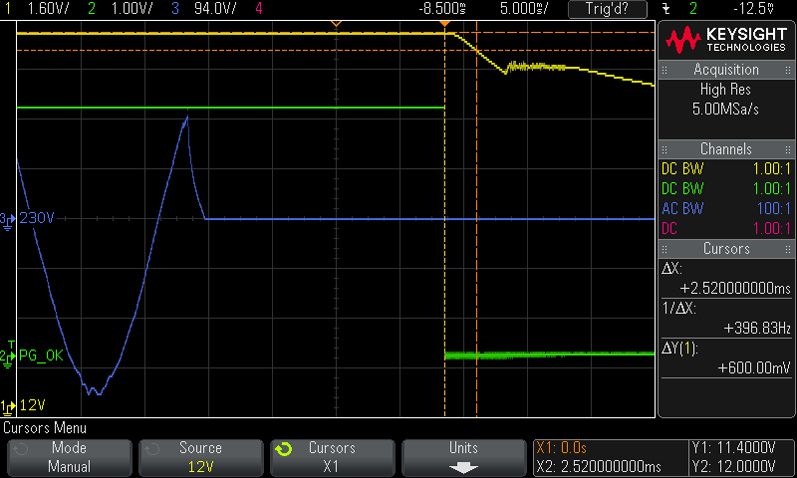Click the High Res acquisition mode text
The width and height of the screenshot is (797, 478).
click(x=725, y=89)
